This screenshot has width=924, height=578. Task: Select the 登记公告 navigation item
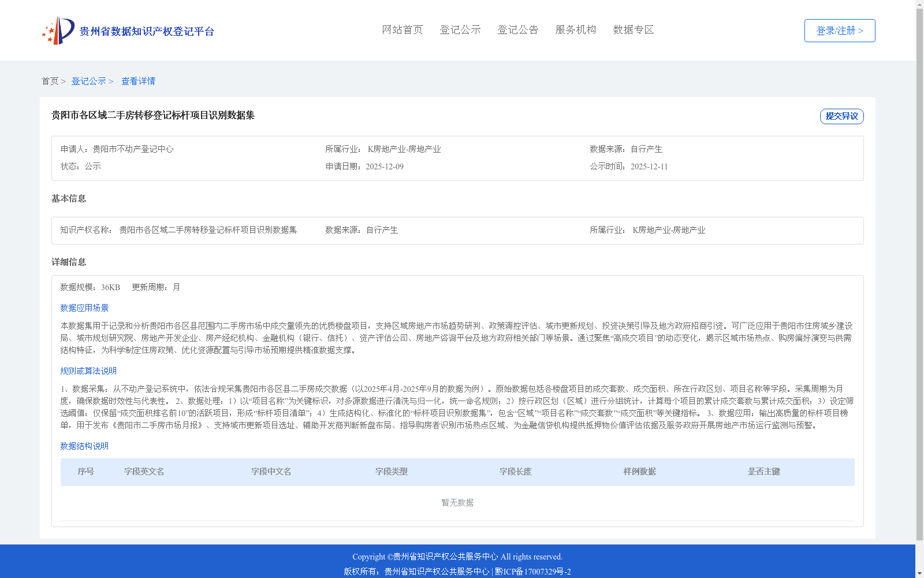pyautogui.click(x=518, y=29)
